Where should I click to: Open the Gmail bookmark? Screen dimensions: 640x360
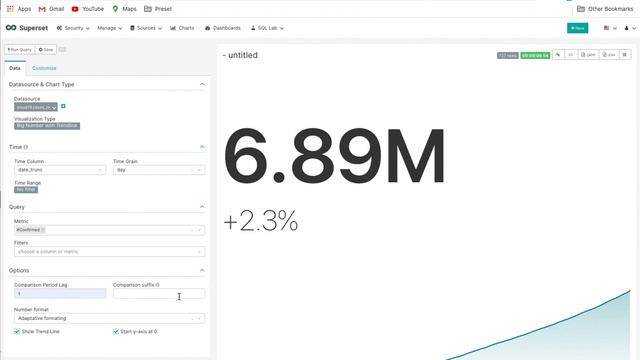[x=51, y=9]
